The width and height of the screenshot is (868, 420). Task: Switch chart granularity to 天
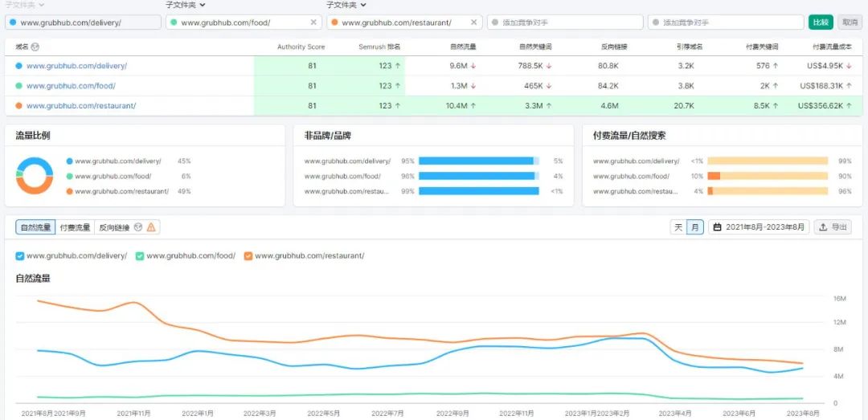click(x=678, y=227)
